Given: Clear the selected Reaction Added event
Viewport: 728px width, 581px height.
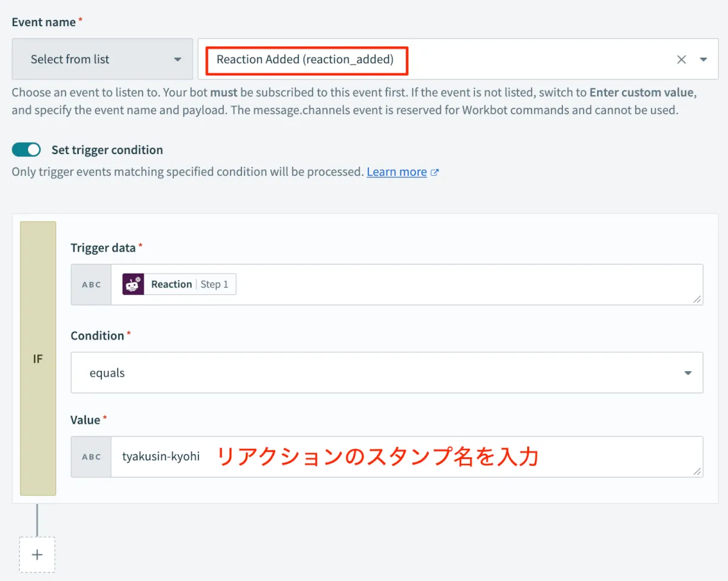Looking at the screenshot, I should click(x=681, y=59).
